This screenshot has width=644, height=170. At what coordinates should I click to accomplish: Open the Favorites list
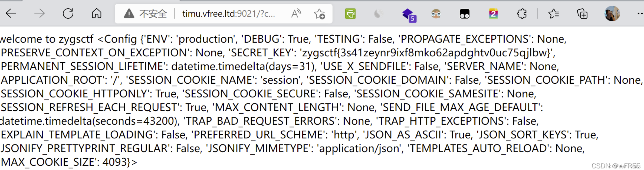click(x=553, y=14)
